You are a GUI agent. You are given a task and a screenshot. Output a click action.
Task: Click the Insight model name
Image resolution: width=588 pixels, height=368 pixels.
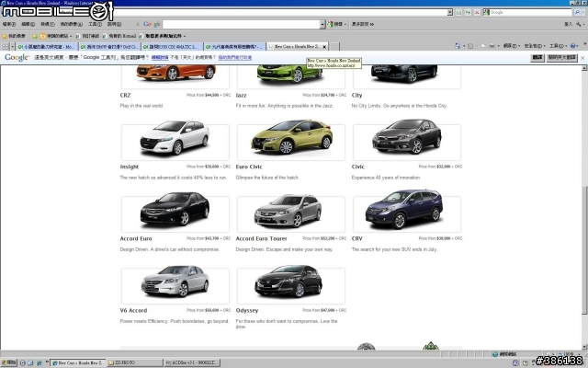pos(130,167)
